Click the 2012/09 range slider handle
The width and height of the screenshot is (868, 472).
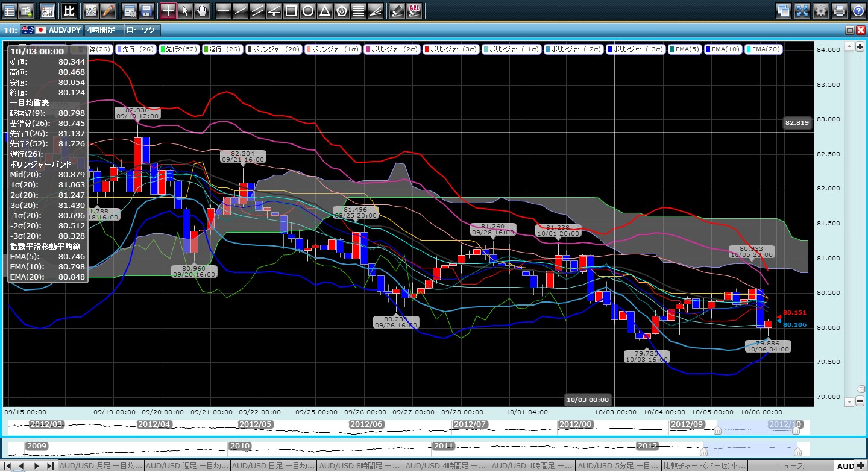717,430
